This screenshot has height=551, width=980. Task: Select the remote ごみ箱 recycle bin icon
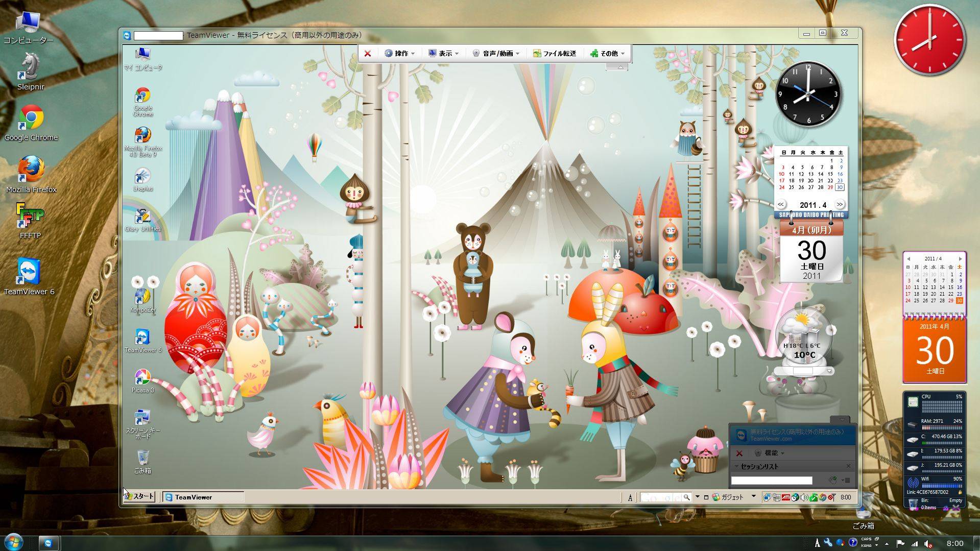(143, 462)
